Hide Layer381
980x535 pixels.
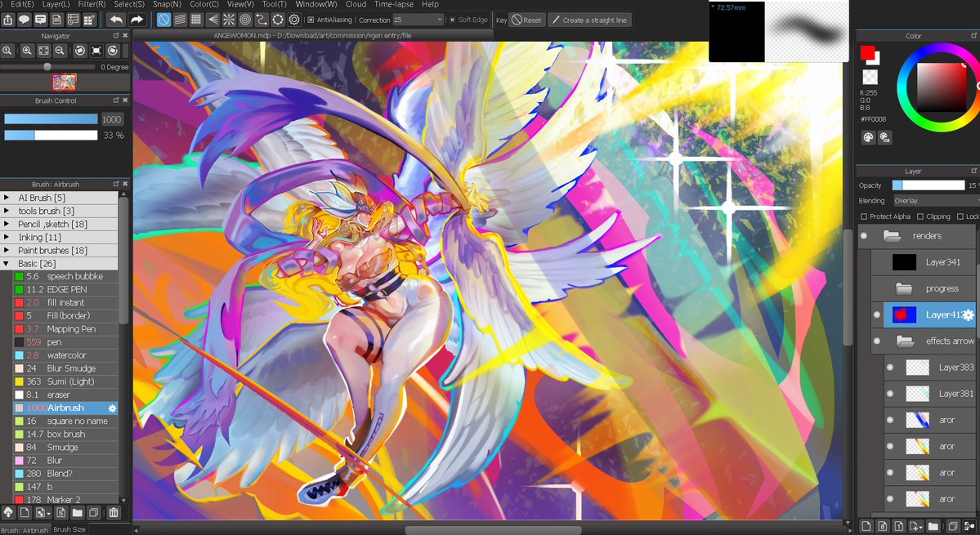[890, 394]
